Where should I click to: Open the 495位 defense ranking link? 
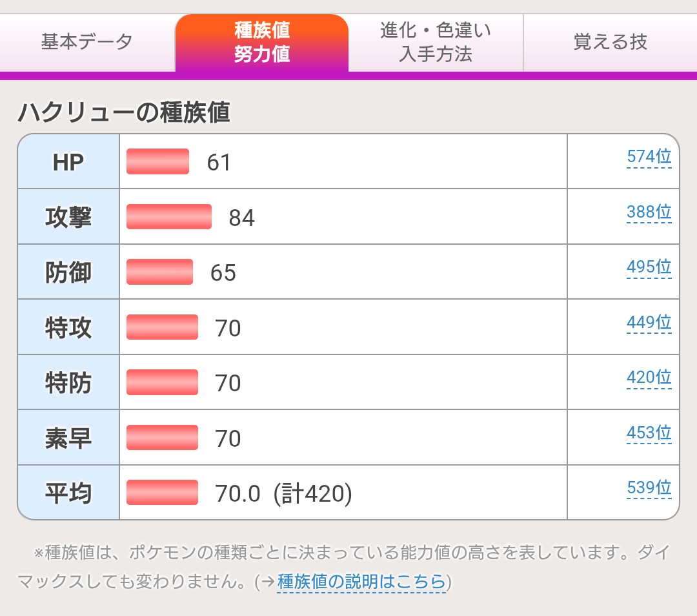click(649, 267)
